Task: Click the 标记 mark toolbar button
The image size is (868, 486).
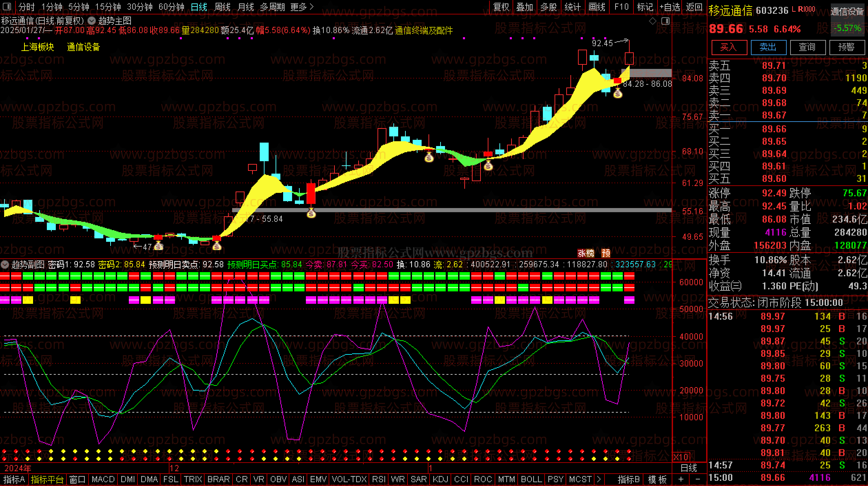Action: point(645,7)
